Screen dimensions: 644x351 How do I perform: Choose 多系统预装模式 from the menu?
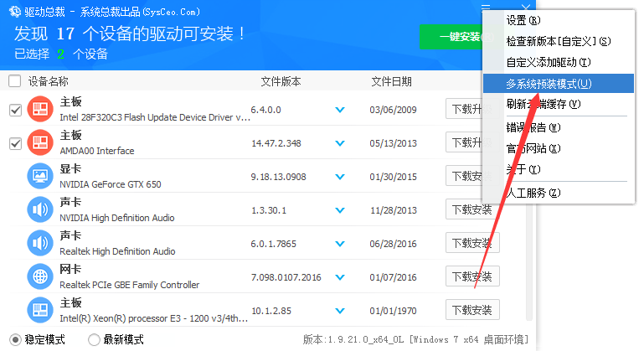[x=549, y=84]
